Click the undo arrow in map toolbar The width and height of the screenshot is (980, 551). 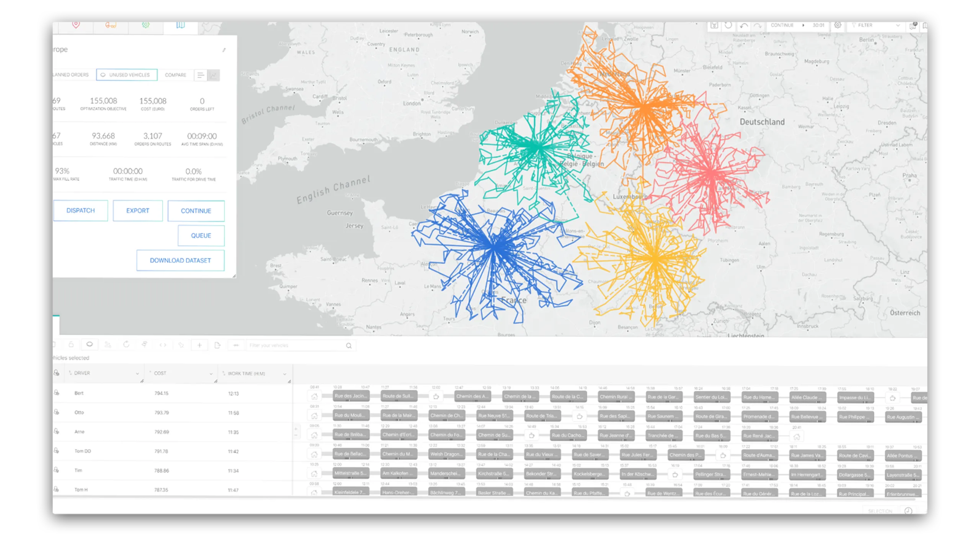743,26
